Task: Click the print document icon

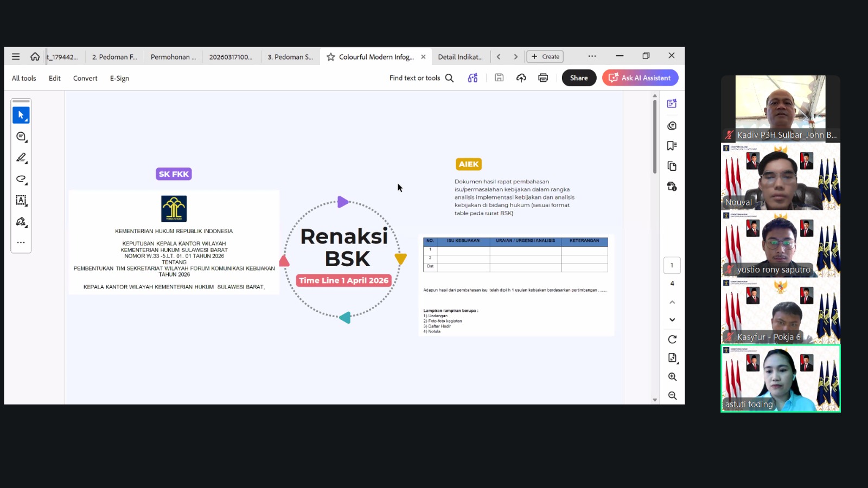Action: coord(543,78)
